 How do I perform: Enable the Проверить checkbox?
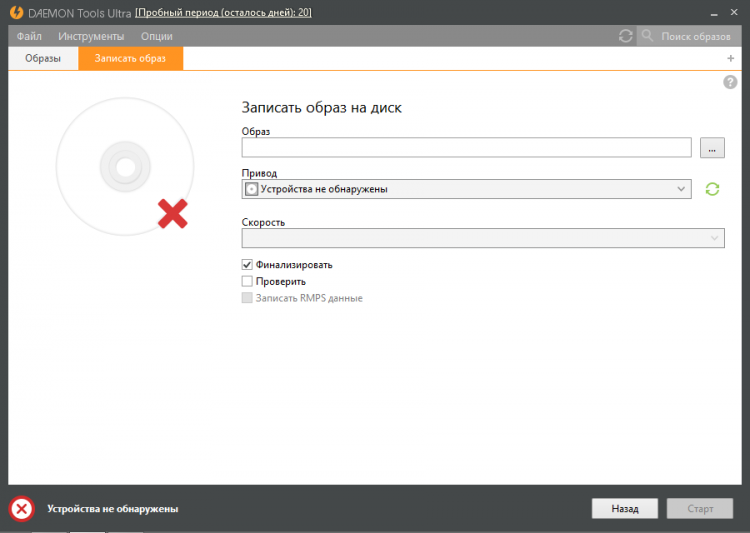click(247, 281)
